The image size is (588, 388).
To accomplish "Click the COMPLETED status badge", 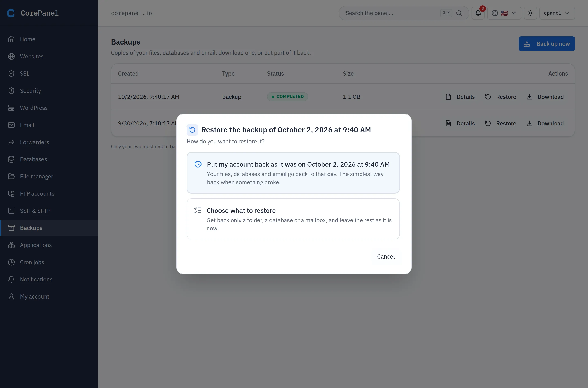I will 287,97.
